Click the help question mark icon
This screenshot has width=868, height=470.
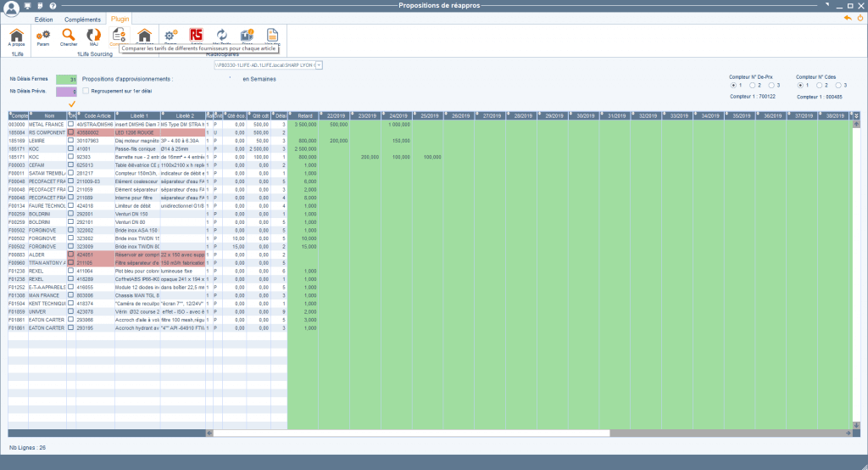pos(53,6)
